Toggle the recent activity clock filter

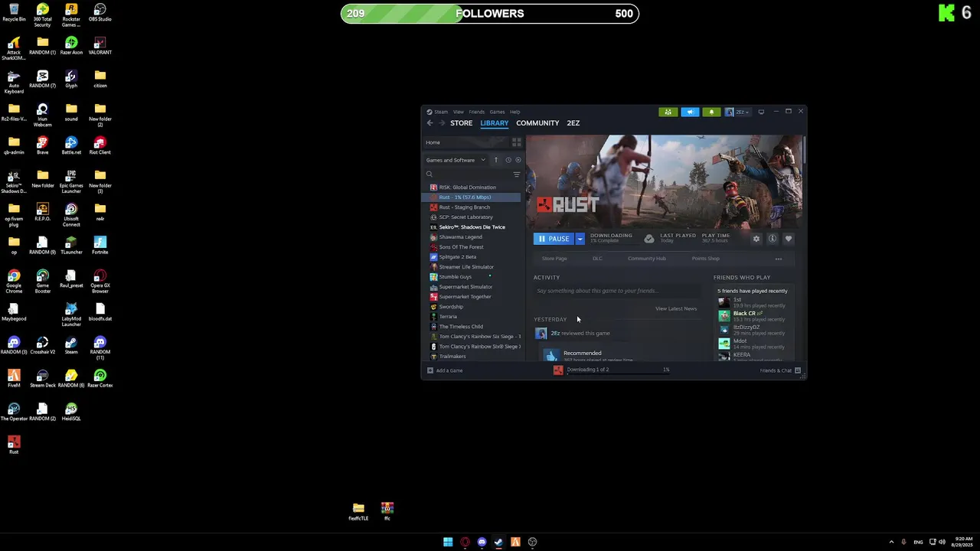coord(508,160)
